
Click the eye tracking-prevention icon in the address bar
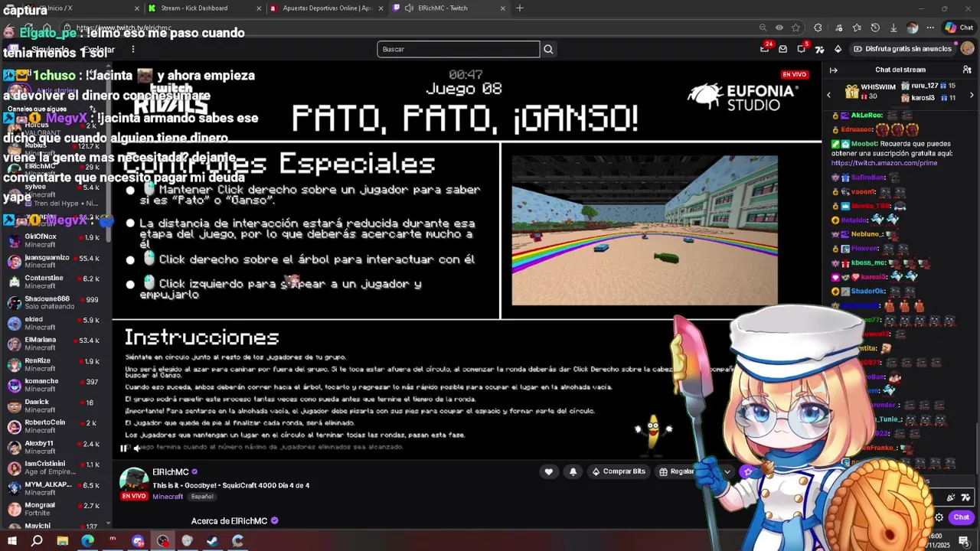pos(779,28)
